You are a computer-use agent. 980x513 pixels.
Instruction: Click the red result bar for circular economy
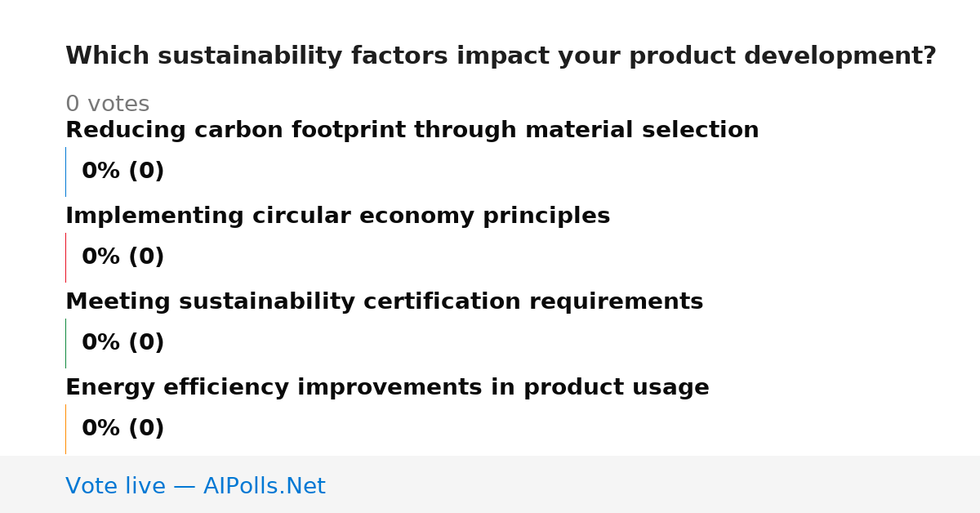click(66, 257)
